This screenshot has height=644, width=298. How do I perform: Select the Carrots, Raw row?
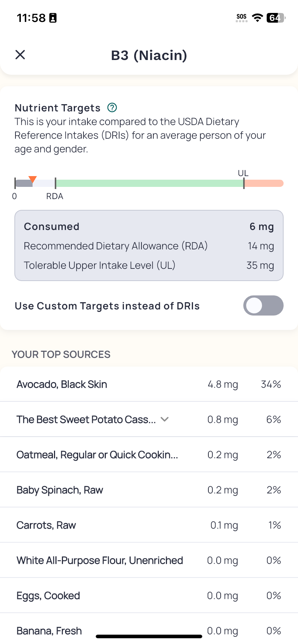[x=149, y=525]
